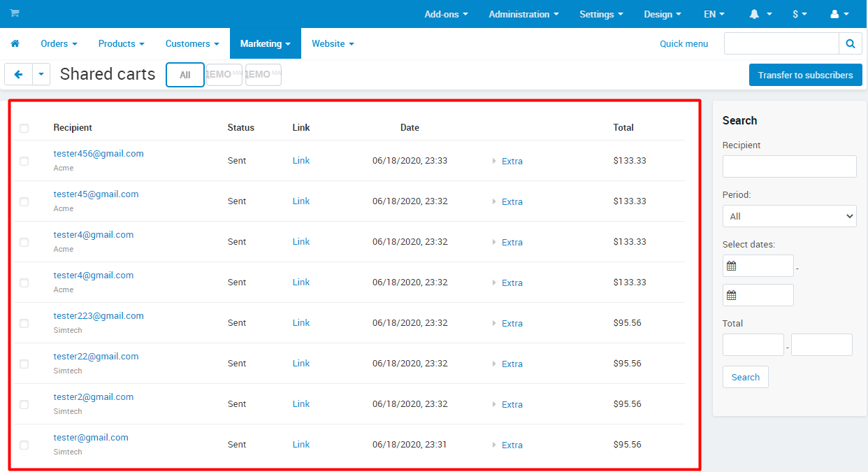Toggle the select-all checkbox in table header
The width and height of the screenshot is (868, 472).
point(24,128)
